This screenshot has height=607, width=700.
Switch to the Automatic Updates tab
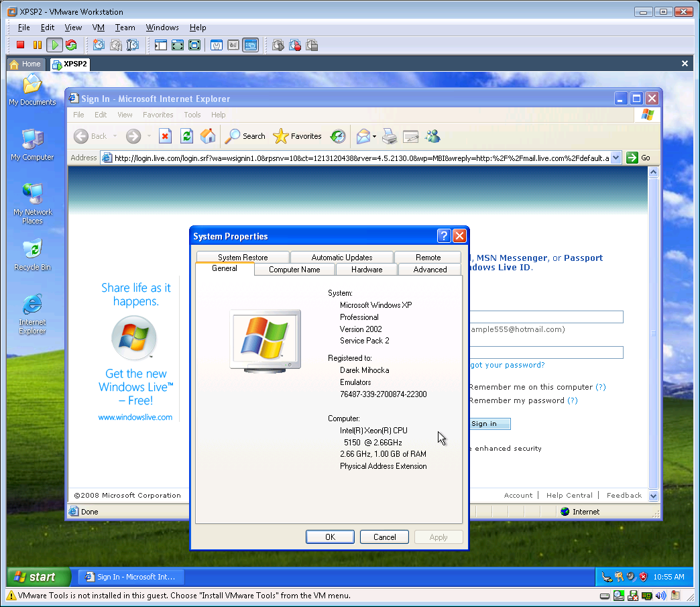(341, 258)
